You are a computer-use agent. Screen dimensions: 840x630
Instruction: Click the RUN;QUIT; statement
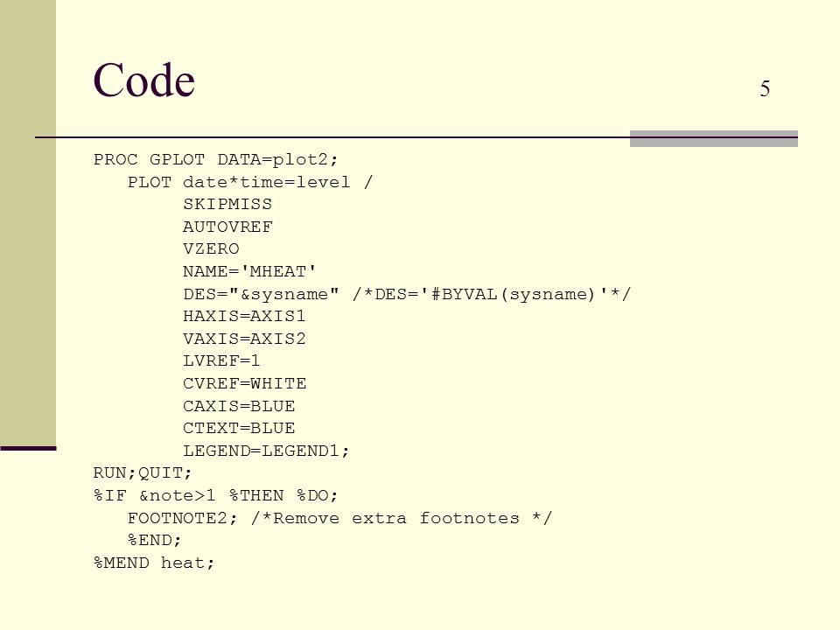point(142,473)
